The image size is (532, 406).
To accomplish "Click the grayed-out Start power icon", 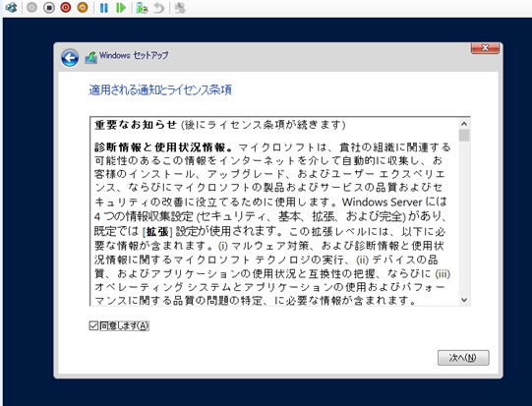I will pyautogui.click(x=31, y=8).
